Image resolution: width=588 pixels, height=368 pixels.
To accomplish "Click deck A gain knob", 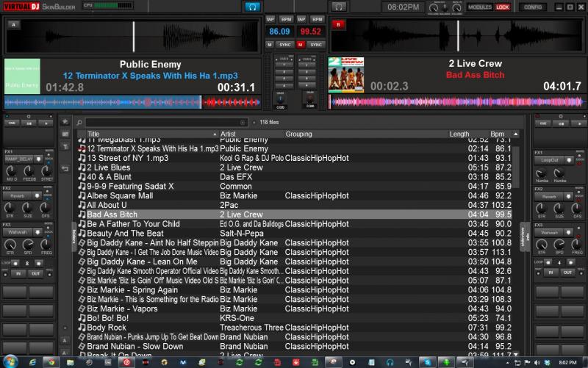I will (280, 99).
